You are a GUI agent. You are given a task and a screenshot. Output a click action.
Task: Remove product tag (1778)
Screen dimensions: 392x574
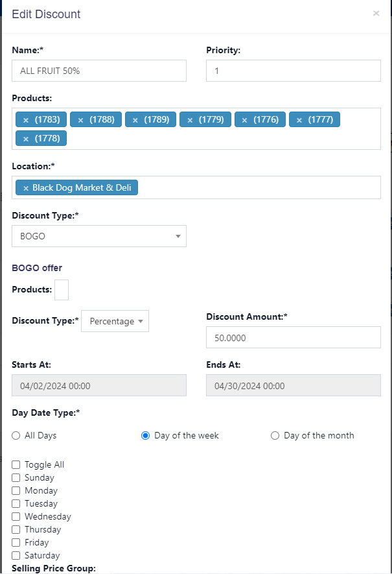[26, 139]
